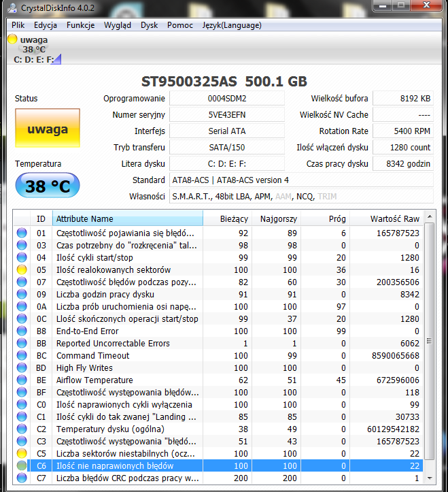Click the status icon for attribute BE
Screen dimensions: 448x492
click(22, 380)
